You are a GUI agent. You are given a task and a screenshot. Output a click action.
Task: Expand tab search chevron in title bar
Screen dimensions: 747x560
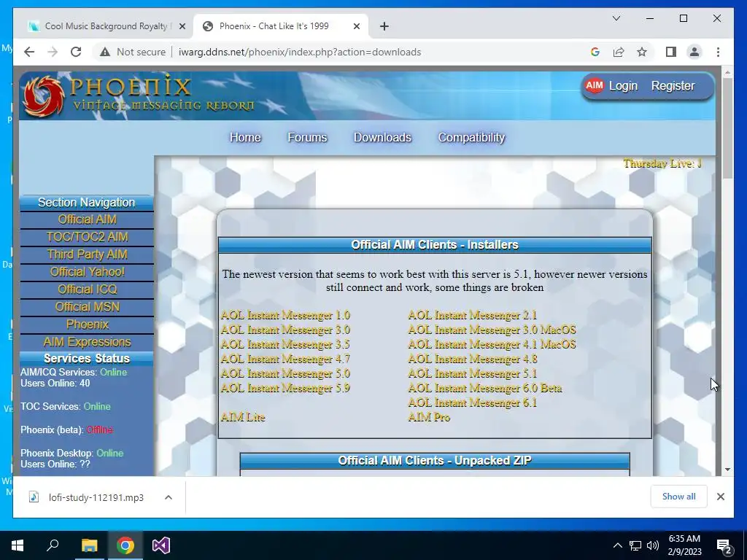(x=616, y=18)
